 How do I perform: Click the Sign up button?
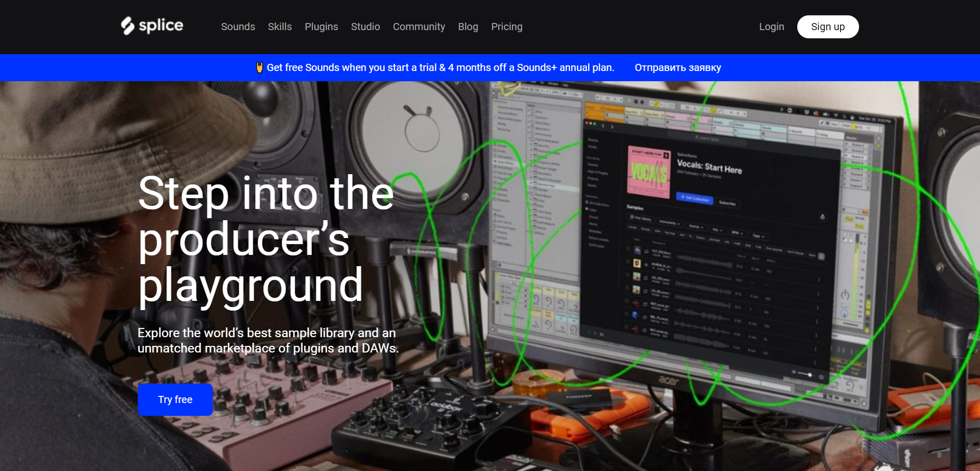[x=828, y=27]
